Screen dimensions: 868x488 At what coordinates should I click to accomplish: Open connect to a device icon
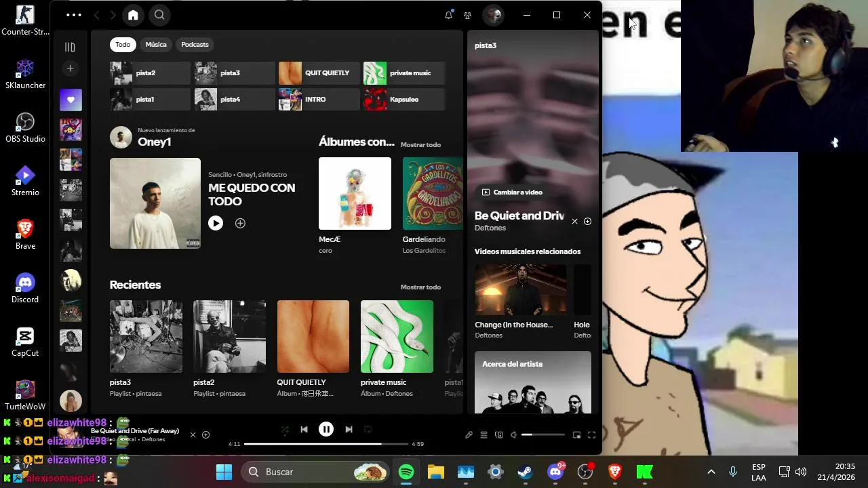pyautogui.click(x=498, y=435)
